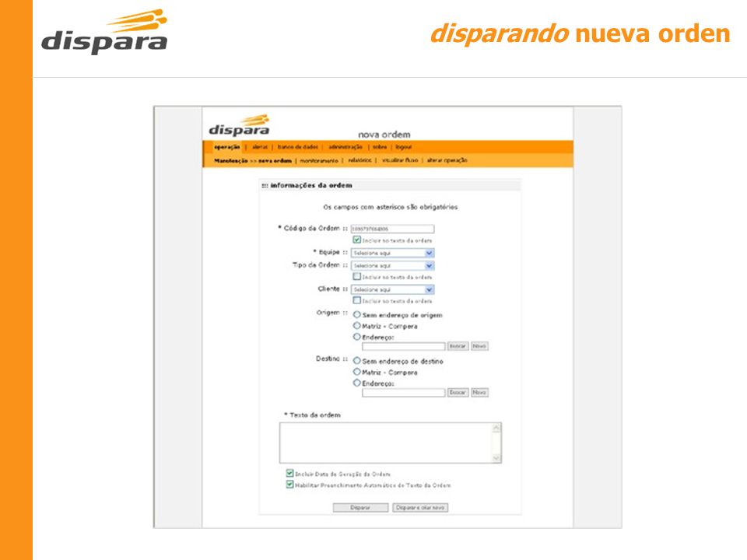Click the Disparar button

coord(360,508)
